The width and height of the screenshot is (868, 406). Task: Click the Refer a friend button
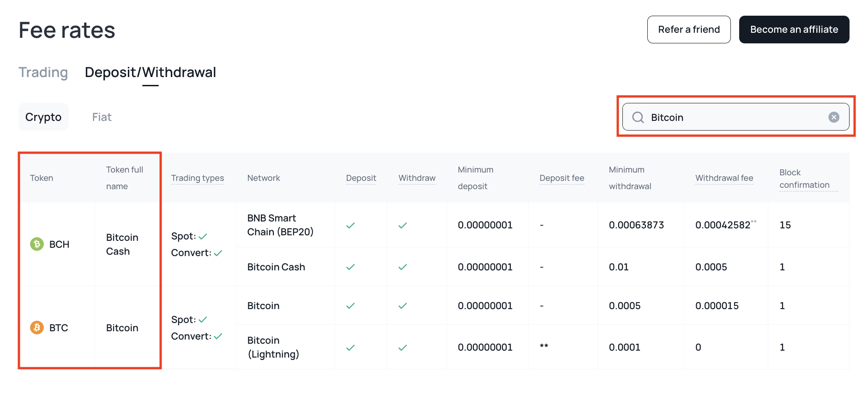tap(688, 30)
